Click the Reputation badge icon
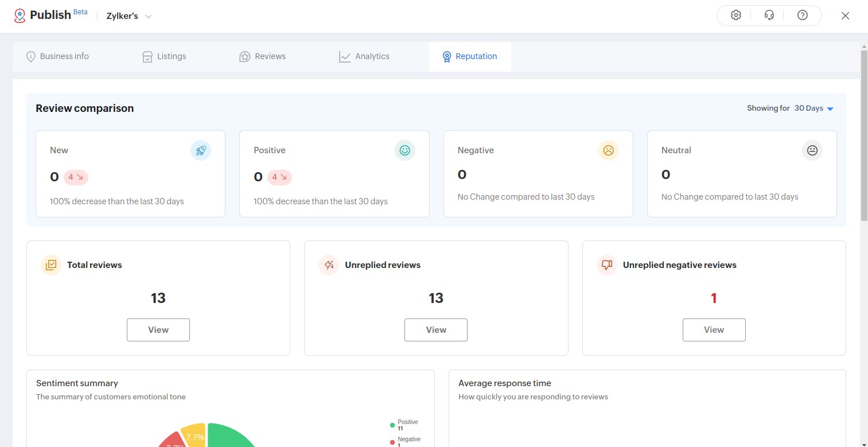 tap(447, 57)
